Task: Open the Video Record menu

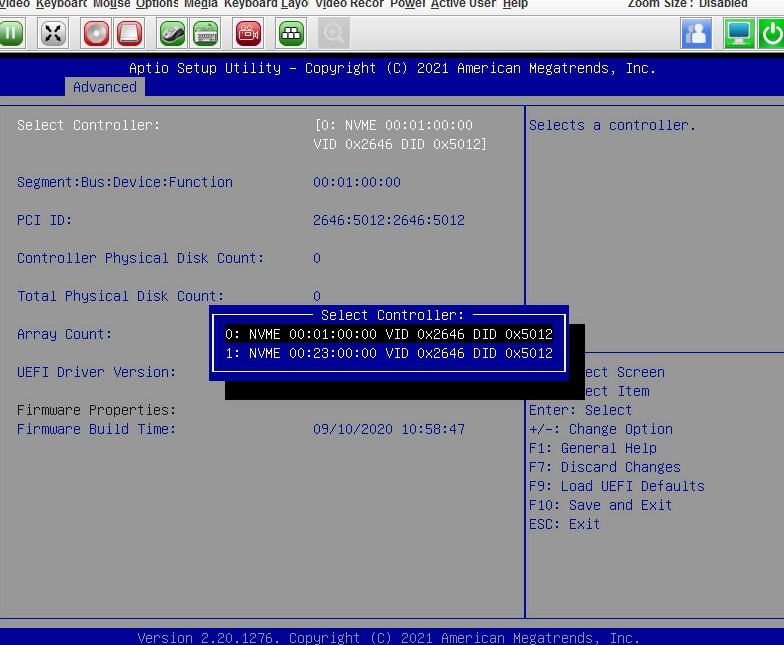Action: coord(350,4)
